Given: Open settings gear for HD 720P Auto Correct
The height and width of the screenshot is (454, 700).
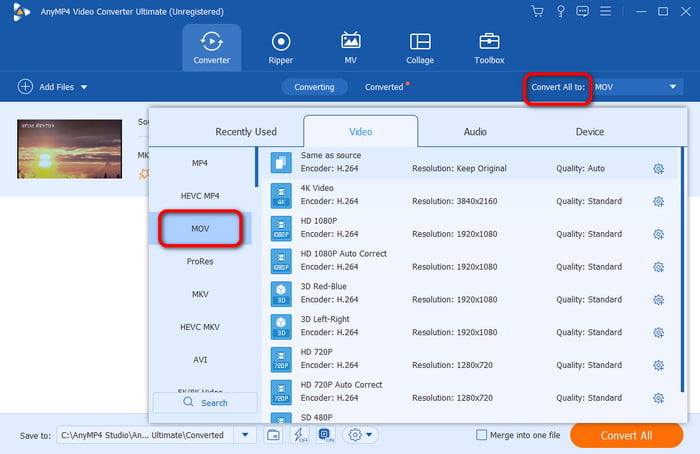Looking at the screenshot, I should tap(658, 398).
